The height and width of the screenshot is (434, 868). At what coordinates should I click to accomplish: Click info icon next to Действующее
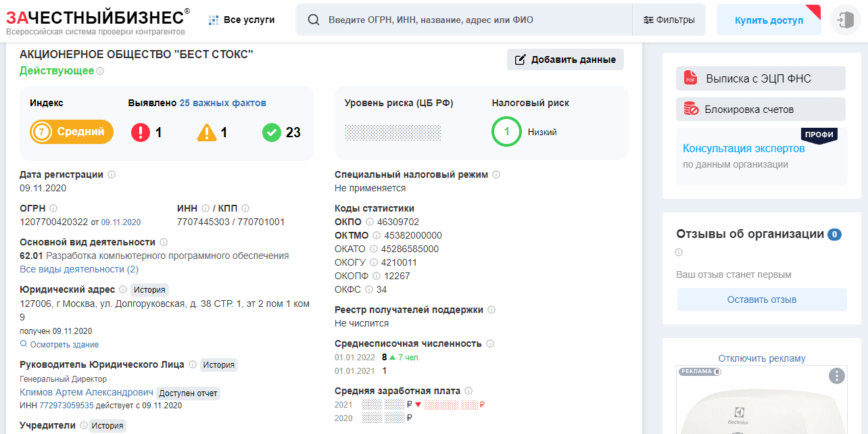[100, 71]
